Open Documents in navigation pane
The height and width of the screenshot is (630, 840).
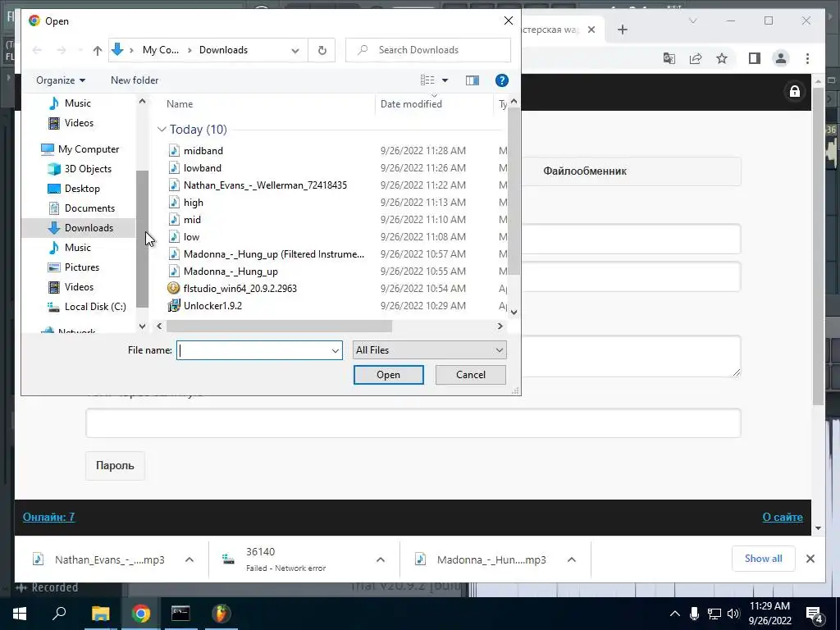(89, 208)
